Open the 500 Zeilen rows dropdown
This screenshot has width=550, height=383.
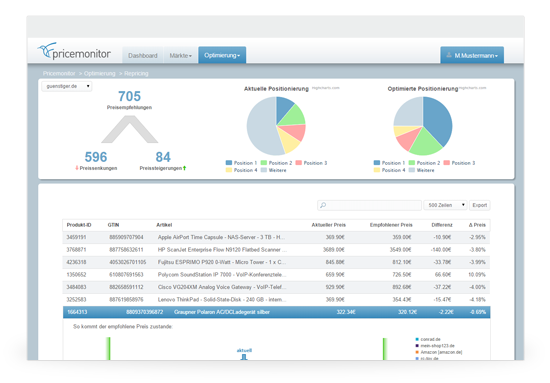(445, 205)
